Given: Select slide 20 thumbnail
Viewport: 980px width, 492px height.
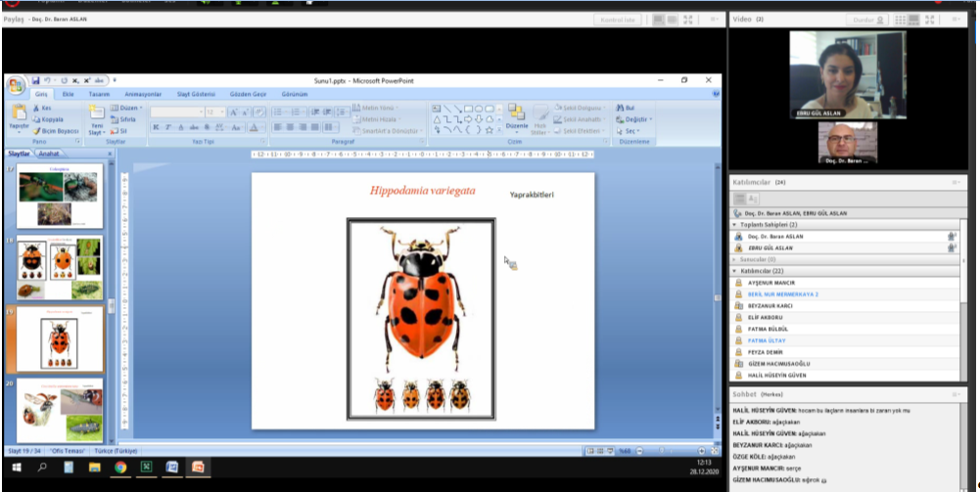Looking at the screenshot, I should (60, 409).
